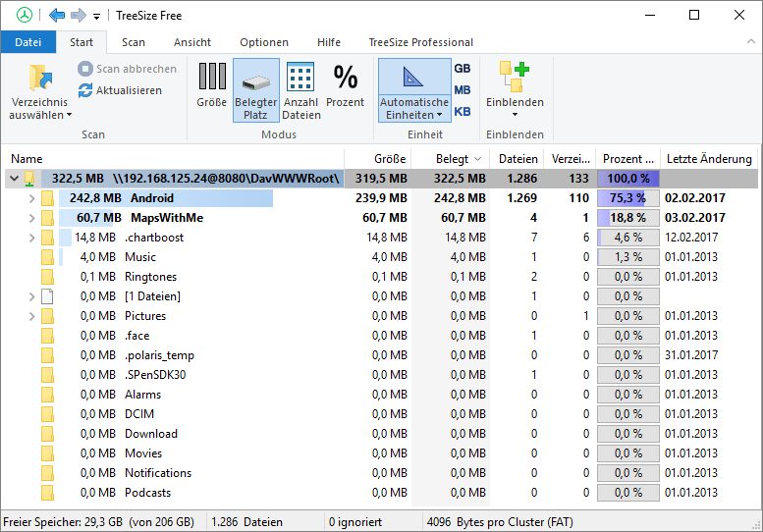Click the 100,0 % percent bar
Viewport: 763px width, 532px height.
(628, 179)
